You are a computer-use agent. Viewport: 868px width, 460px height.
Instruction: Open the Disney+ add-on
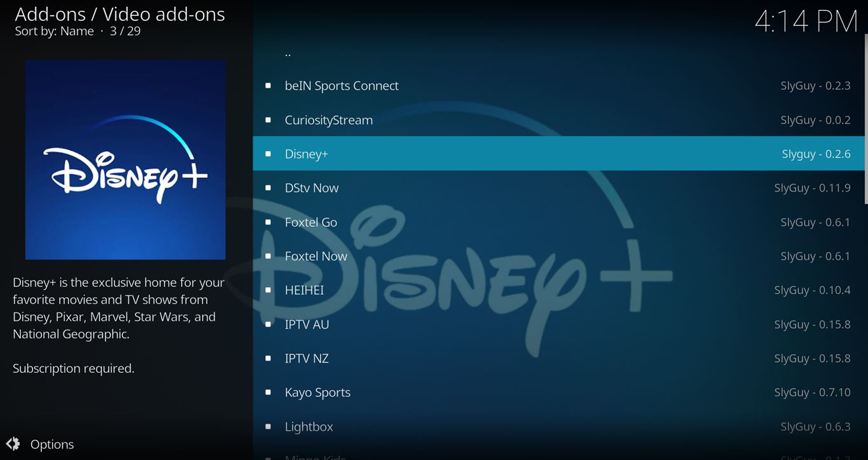coord(307,154)
